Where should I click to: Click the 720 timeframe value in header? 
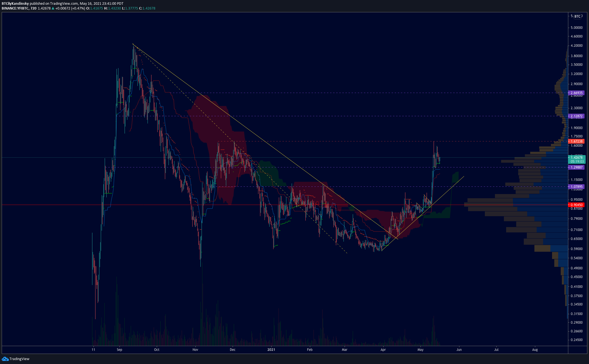click(x=33, y=8)
